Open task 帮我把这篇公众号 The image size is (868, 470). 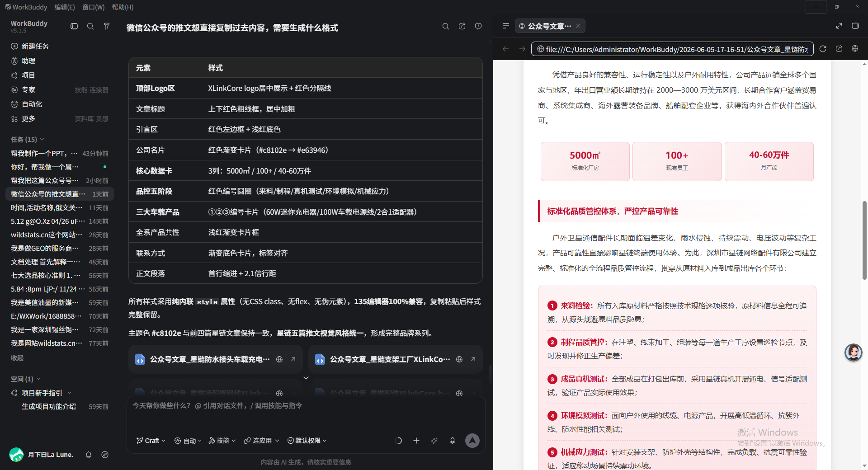coord(60,181)
